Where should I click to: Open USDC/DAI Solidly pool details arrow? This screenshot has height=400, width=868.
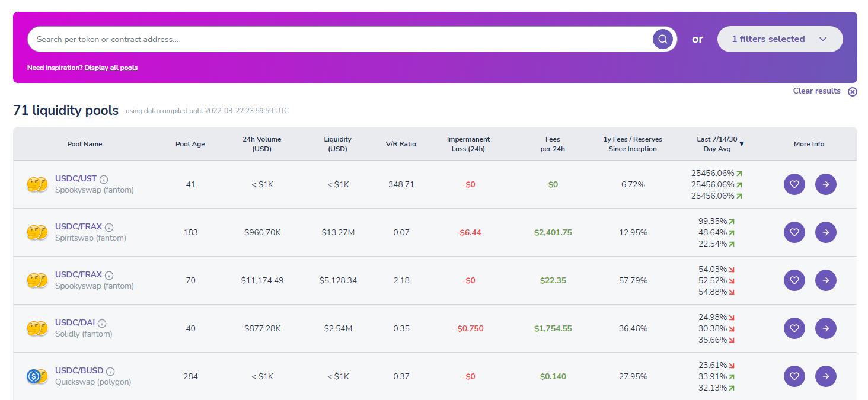pyautogui.click(x=826, y=328)
